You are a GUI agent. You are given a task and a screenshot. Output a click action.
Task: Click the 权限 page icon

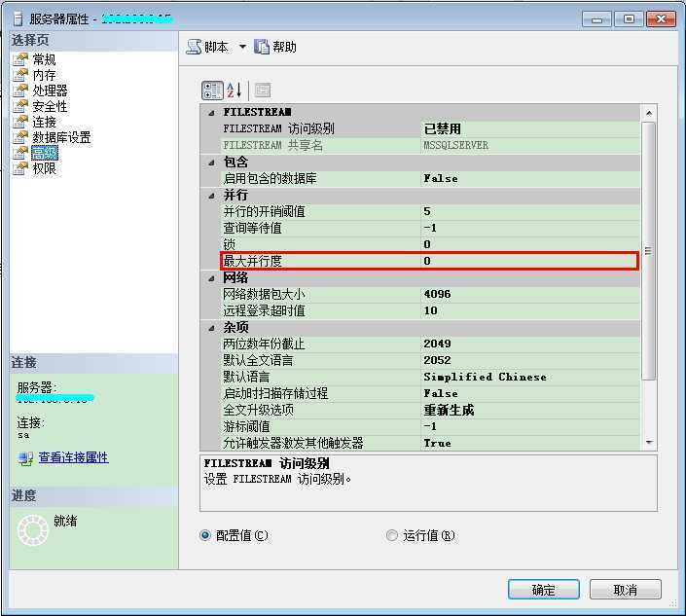click(20, 168)
